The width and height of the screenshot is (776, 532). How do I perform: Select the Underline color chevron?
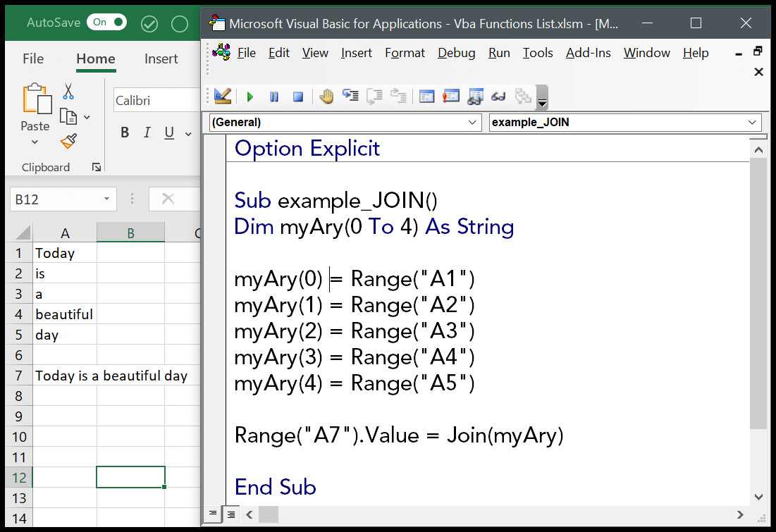pyautogui.click(x=187, y=132)
